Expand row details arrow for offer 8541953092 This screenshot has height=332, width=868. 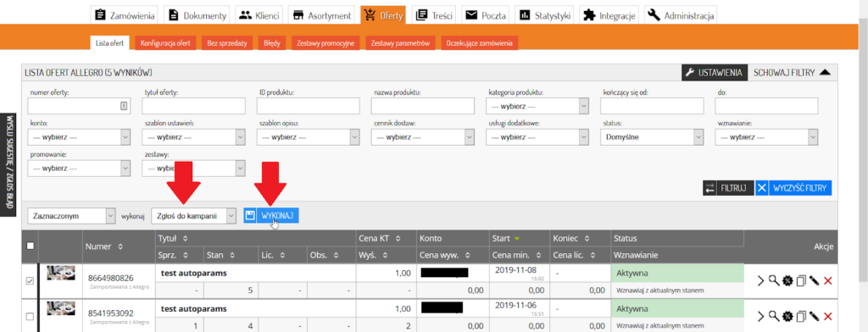[760, 317]
